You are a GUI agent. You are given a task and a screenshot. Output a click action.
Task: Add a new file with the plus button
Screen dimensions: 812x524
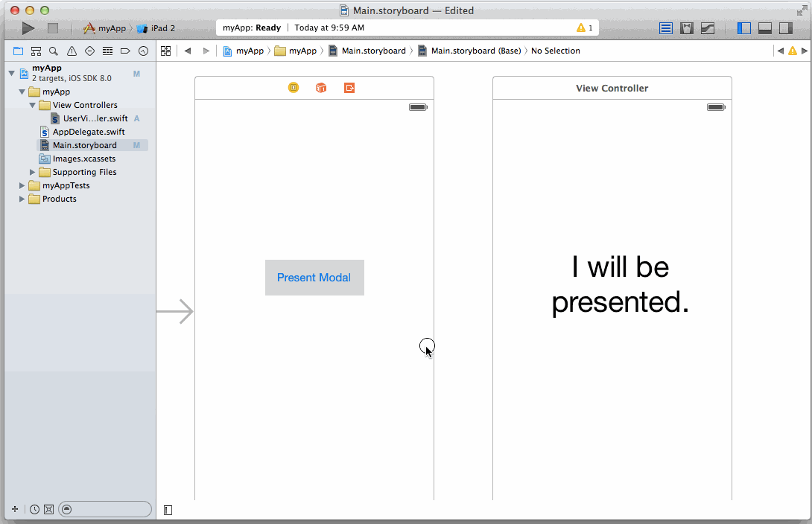pyautogui.click(x=14, y=510)
